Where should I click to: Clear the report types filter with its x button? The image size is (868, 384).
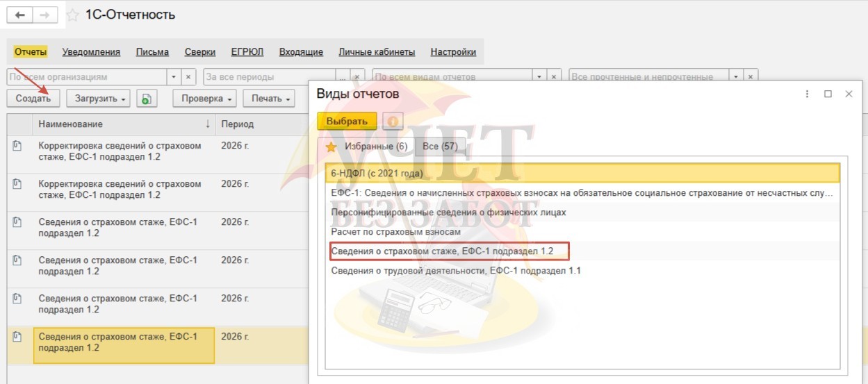(555, 77)
